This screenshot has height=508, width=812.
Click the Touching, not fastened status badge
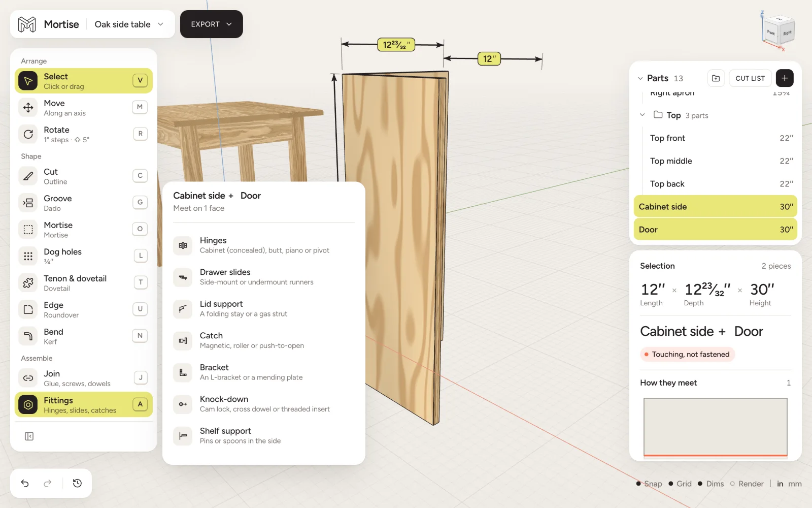click(x=687, y=355)
